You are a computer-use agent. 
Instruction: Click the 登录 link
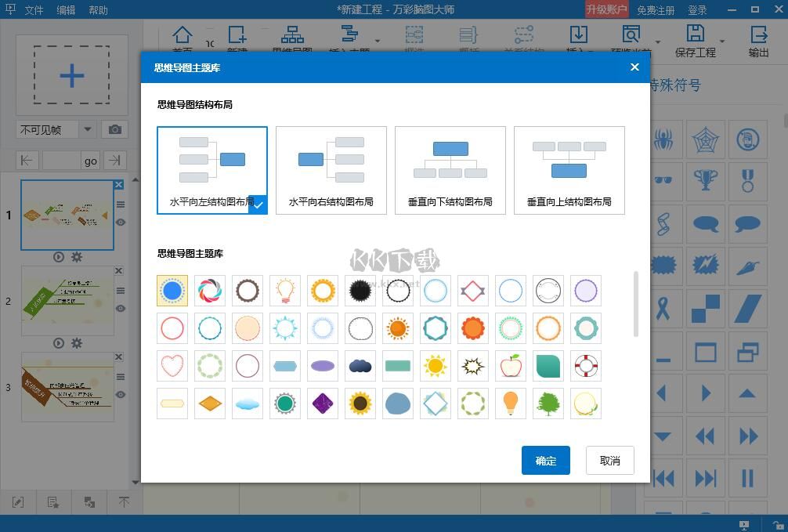(698, 9)
